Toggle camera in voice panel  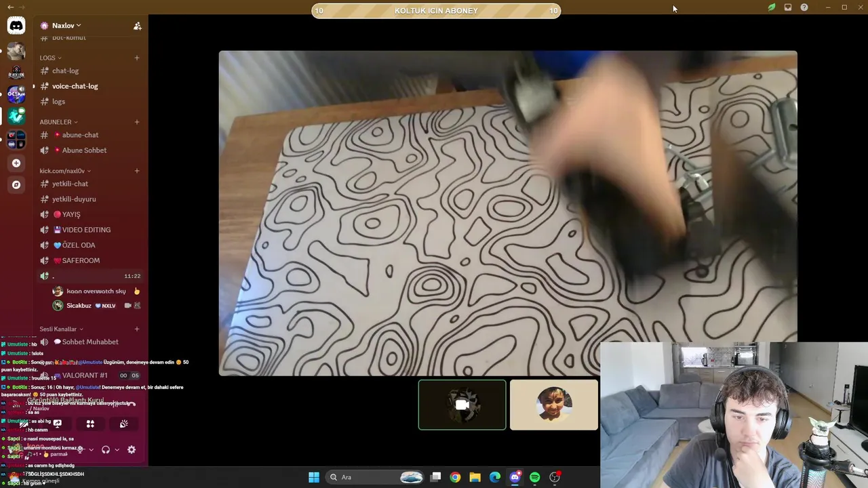[x=24, y=424]
